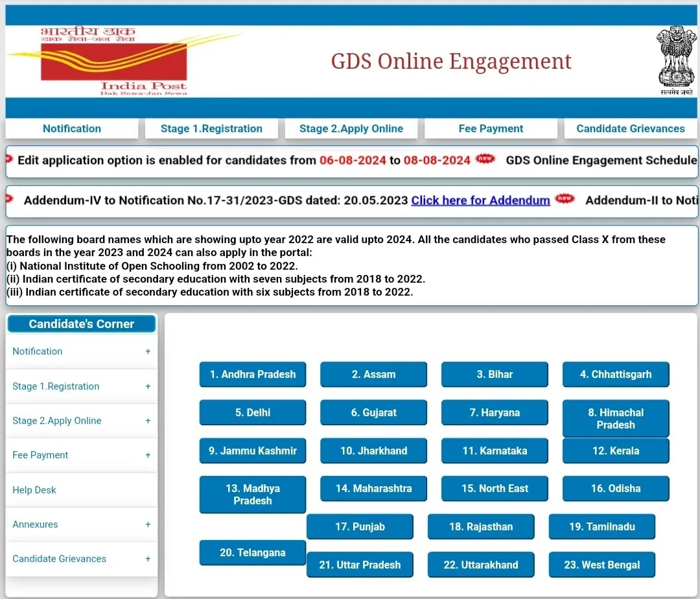The width and height of the screenshot is (700, 599).
Task: Open Notification in the top navigation bar
Action: point(72,128)
